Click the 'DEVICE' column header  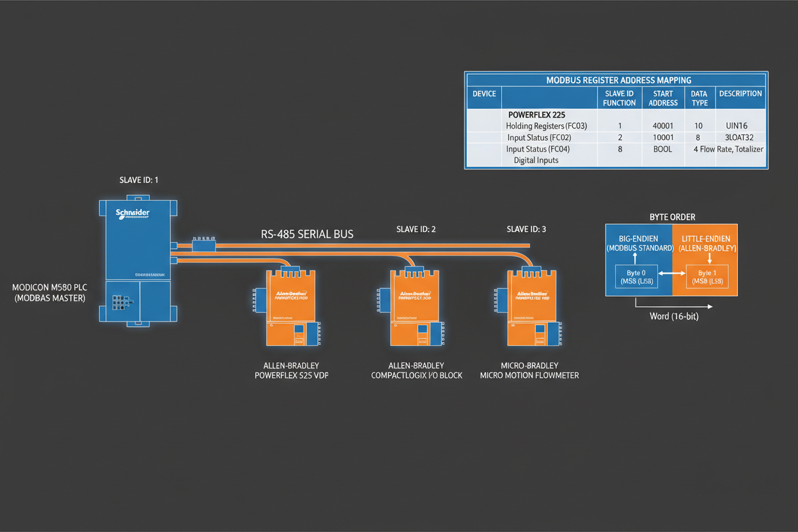[484, 93]
